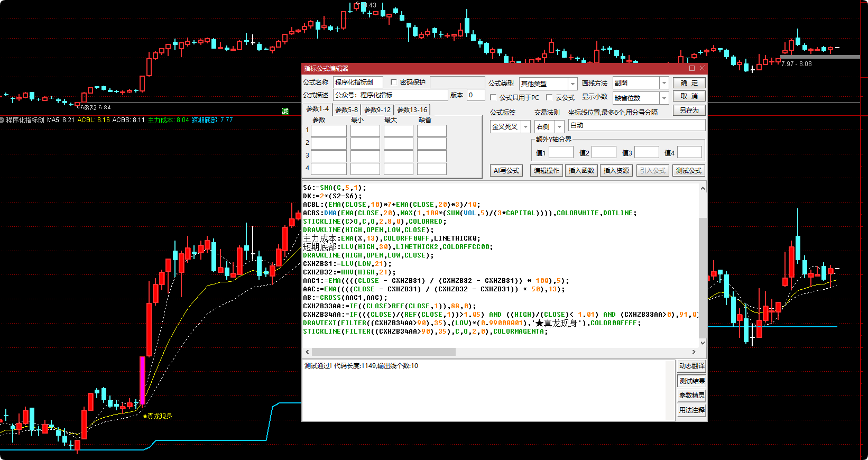Click the code editor scroll-up arrow
Viewport: 868px width, 460px height.
703,188
